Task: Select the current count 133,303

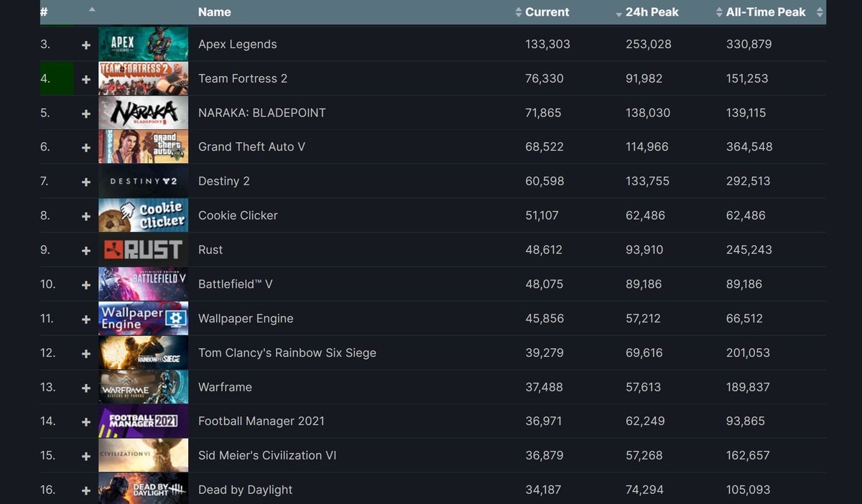Action: [547, 45]
